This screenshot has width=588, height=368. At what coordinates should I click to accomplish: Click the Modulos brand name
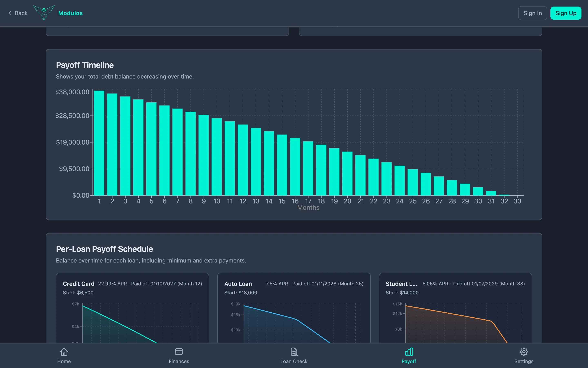click(x=70, y=13)
